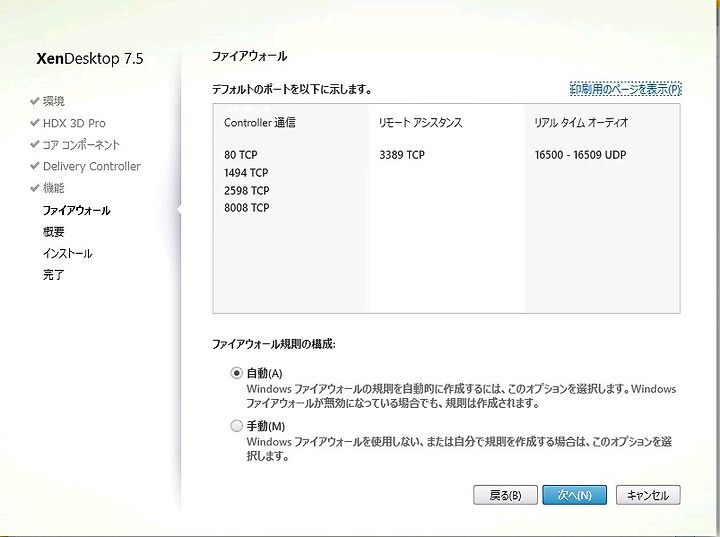
Task: Select the 手動(M) radio button
Action: click(x=236, y=426)
